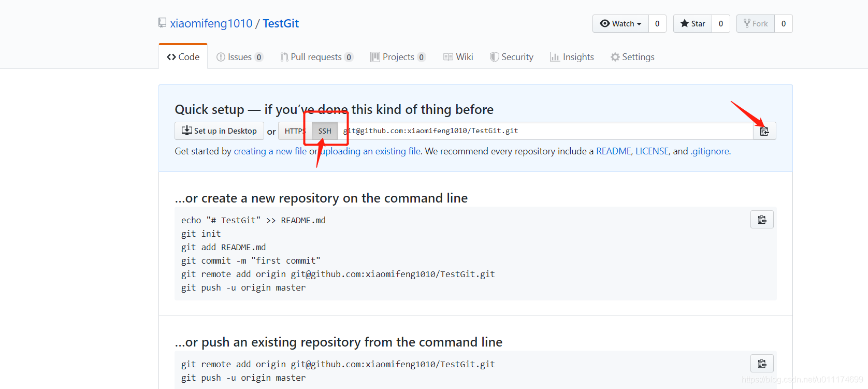The image size is (868, 389).
Task: Open the xiaomifeng1010 profile link
Action: pos(211,23)
